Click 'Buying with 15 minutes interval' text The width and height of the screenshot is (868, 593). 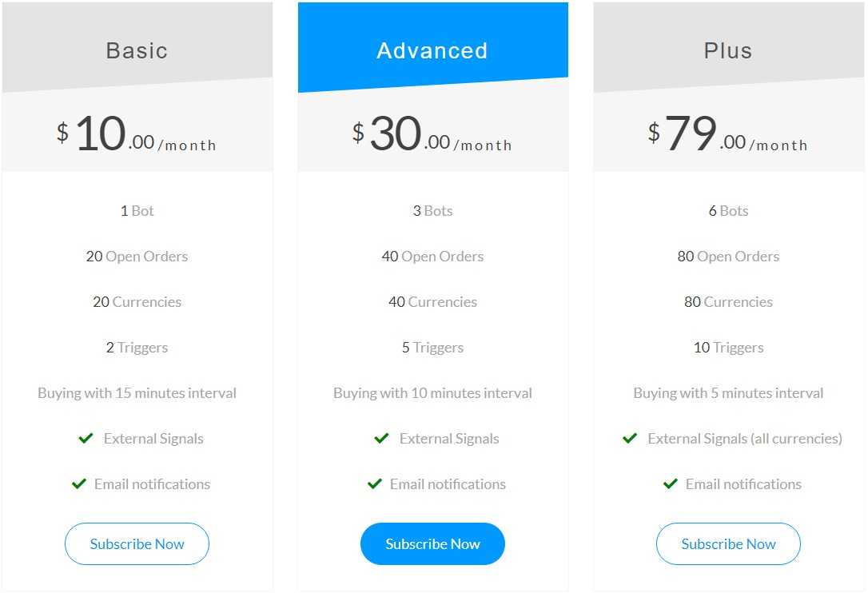coord(137,393)
